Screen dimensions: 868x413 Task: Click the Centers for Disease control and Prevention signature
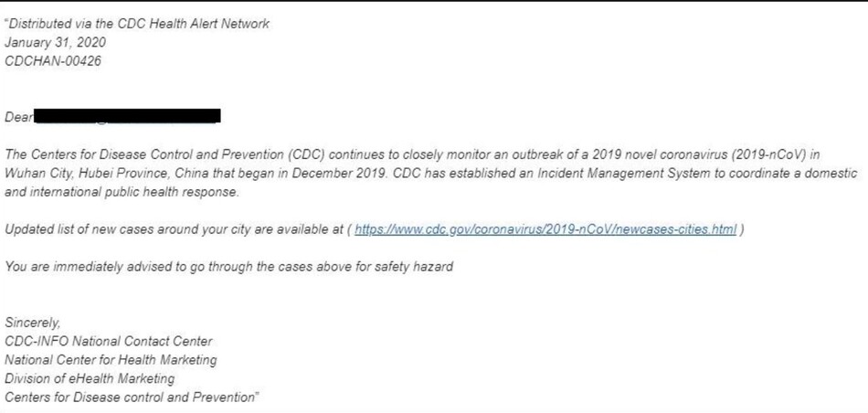pos(132,397)
